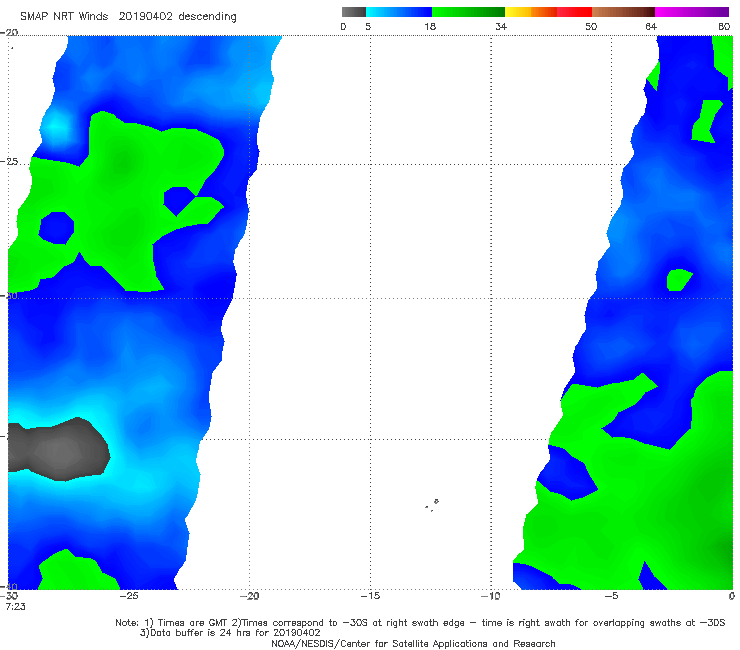This screenshot has height=650, width=740.
Task: Select the yellow-to-red segment of the color bar
Action: point(548,12)
